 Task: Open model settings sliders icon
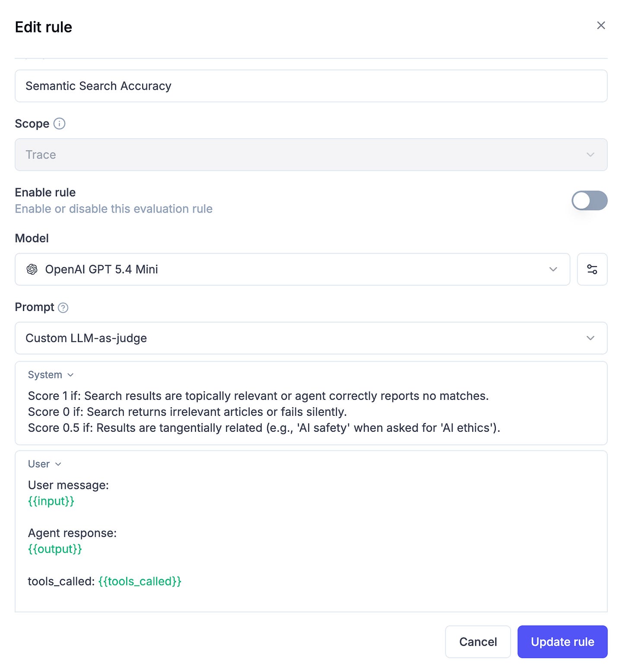pyautogui.click(x=592, y=269)
